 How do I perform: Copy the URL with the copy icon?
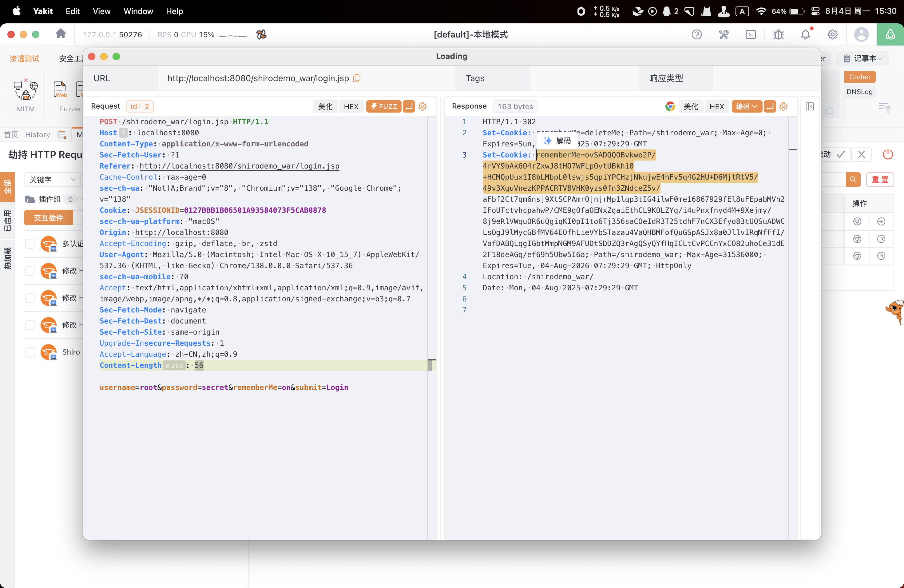click(357, 78)
